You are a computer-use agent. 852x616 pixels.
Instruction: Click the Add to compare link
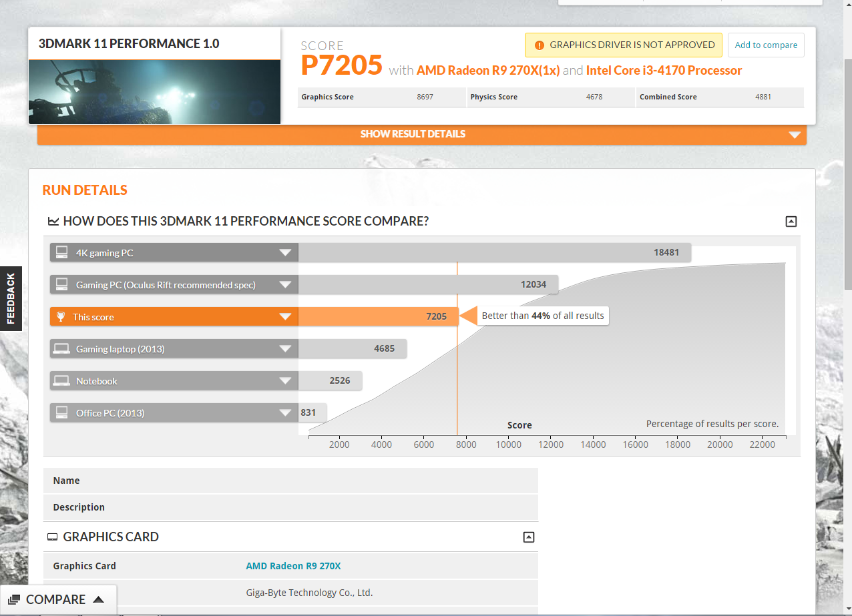(765, 45)
